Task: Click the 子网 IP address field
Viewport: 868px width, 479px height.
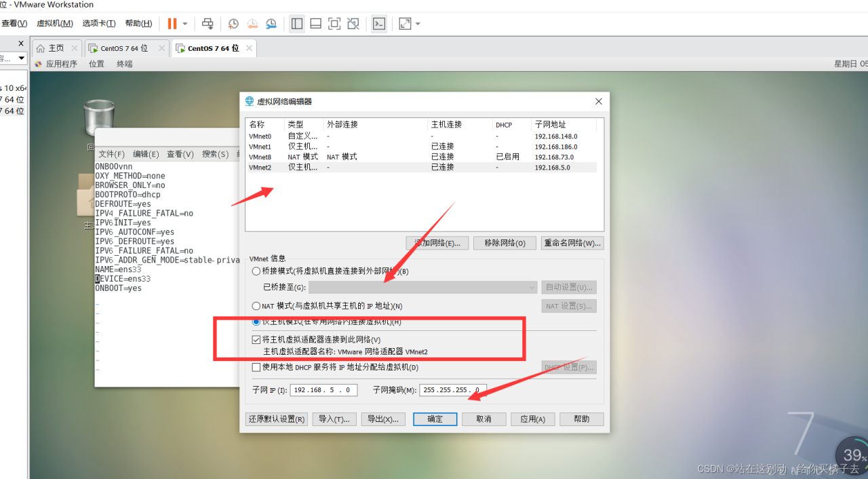Action: coord(323,390)
